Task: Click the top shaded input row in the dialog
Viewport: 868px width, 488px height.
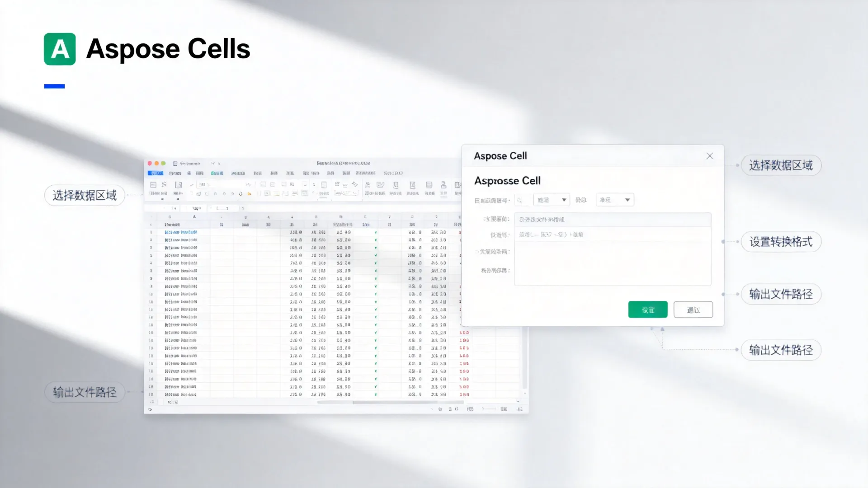Action: click(613, 220)
